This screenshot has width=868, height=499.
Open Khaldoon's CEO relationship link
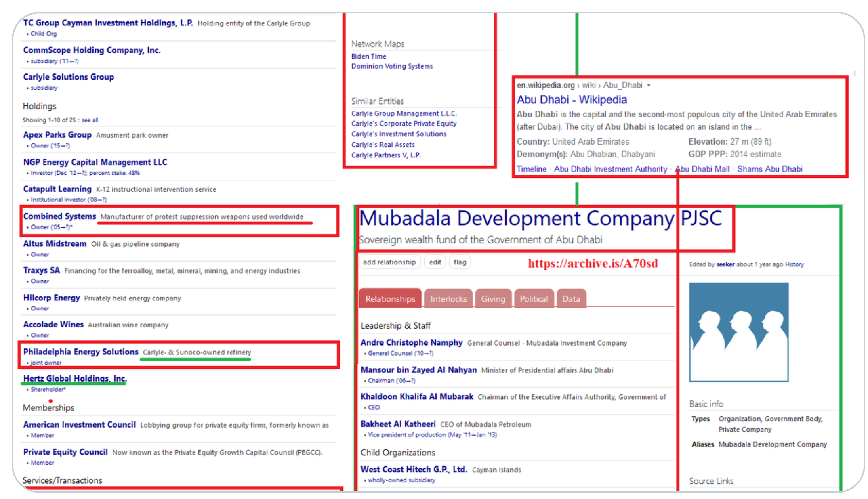tap(374, 408)
